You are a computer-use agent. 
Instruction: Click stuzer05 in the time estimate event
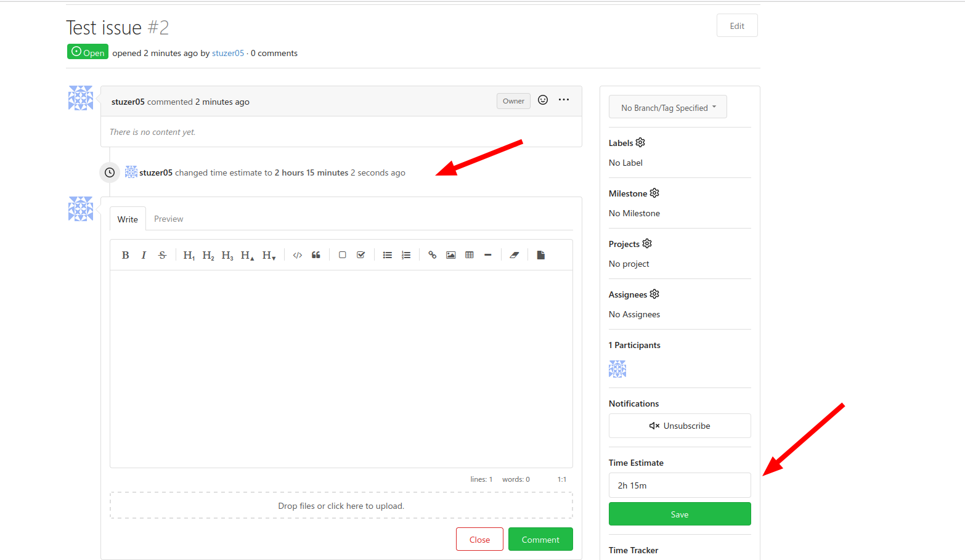[156, 172]
